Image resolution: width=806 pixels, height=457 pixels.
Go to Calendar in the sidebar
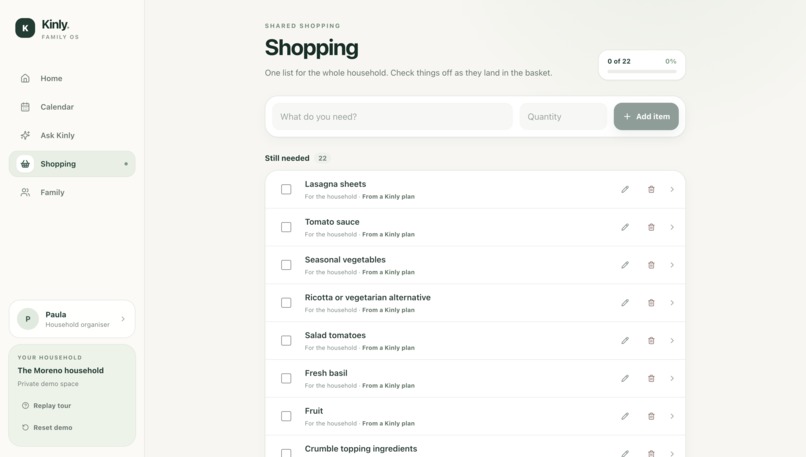[x=72, y=107]
